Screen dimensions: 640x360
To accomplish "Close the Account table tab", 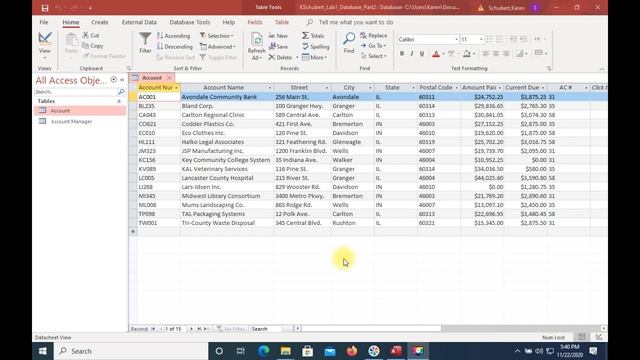I will (x=169, y=78).
